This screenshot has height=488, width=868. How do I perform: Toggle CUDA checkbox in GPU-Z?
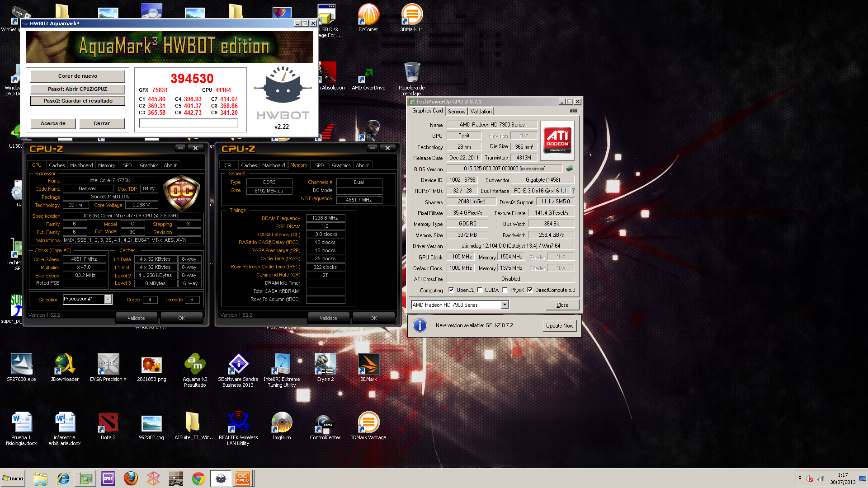[480, 290]
